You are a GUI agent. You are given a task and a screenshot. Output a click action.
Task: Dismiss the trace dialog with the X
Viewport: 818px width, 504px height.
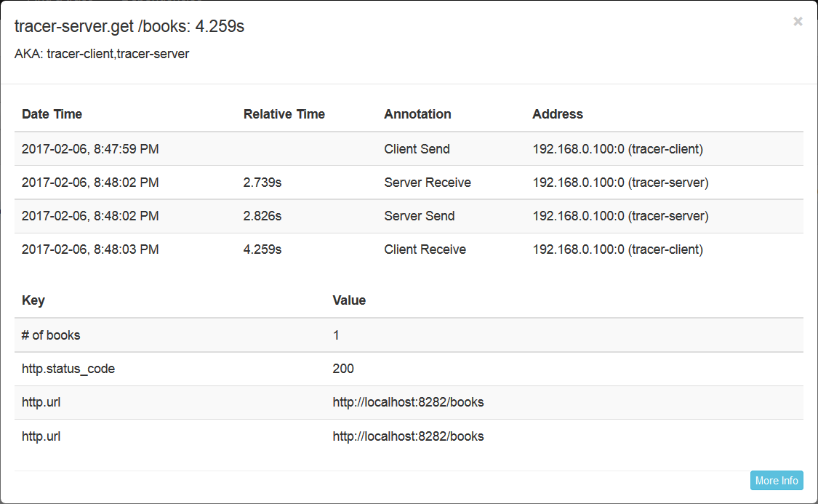tap(798, 21)
